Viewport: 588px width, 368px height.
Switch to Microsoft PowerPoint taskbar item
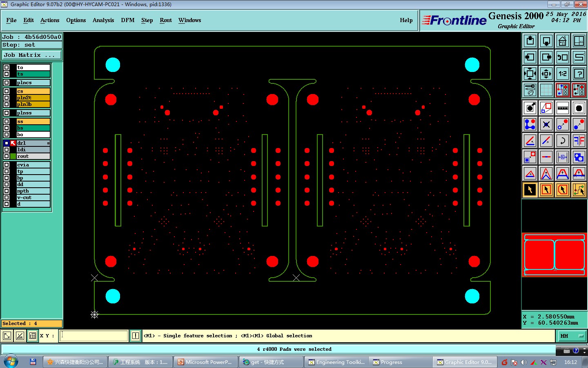(205, 362)
